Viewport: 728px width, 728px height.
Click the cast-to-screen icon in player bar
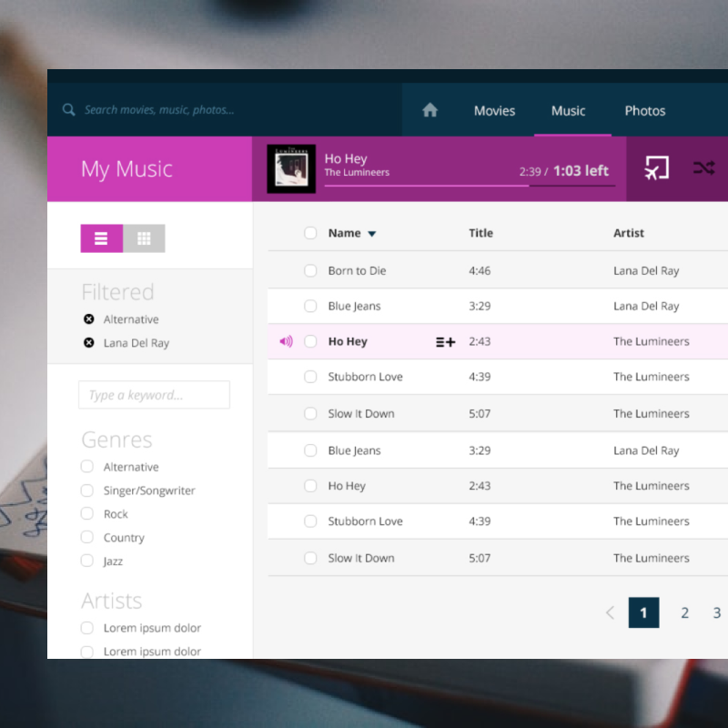(657, 168)
